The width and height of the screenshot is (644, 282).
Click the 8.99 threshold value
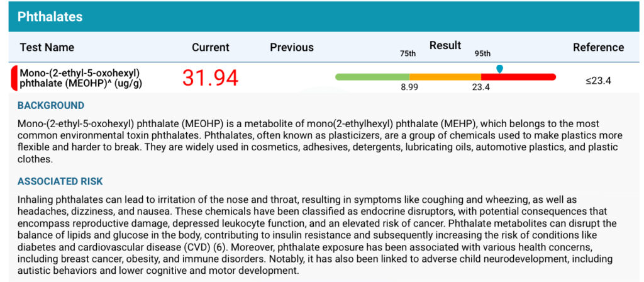pos(409,87)
